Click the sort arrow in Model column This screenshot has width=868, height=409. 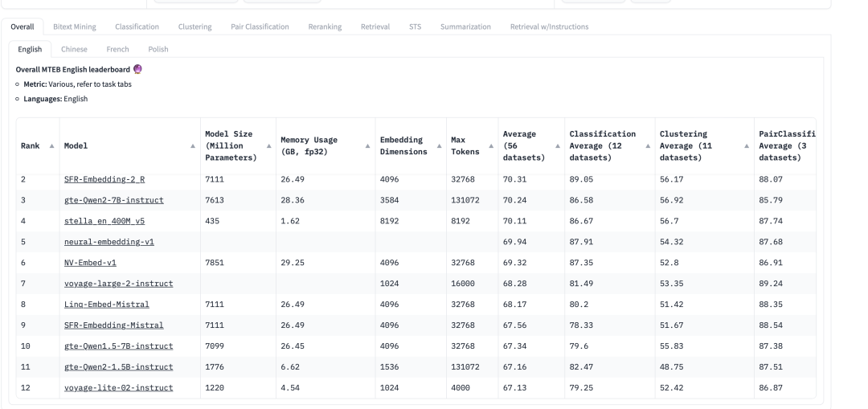click(193, 146)
